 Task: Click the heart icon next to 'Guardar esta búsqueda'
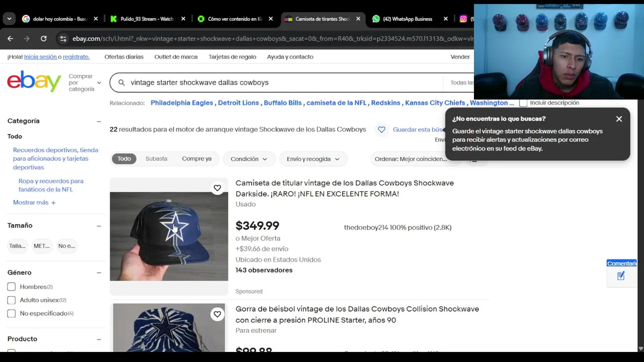click(381, 130)
